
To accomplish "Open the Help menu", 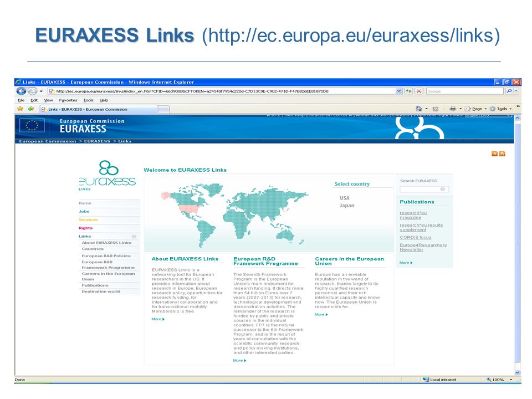I will [x=104, y=100].
